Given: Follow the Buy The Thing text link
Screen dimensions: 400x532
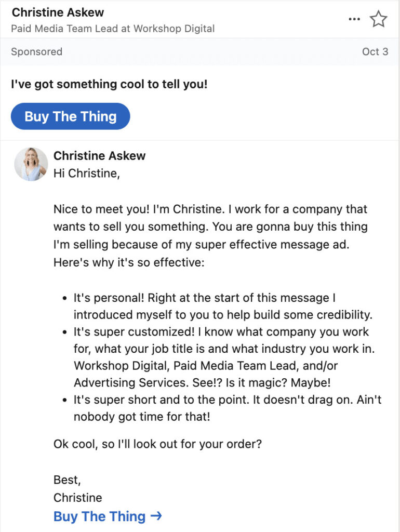Looking at the screenshot, I should pos(99,516).
